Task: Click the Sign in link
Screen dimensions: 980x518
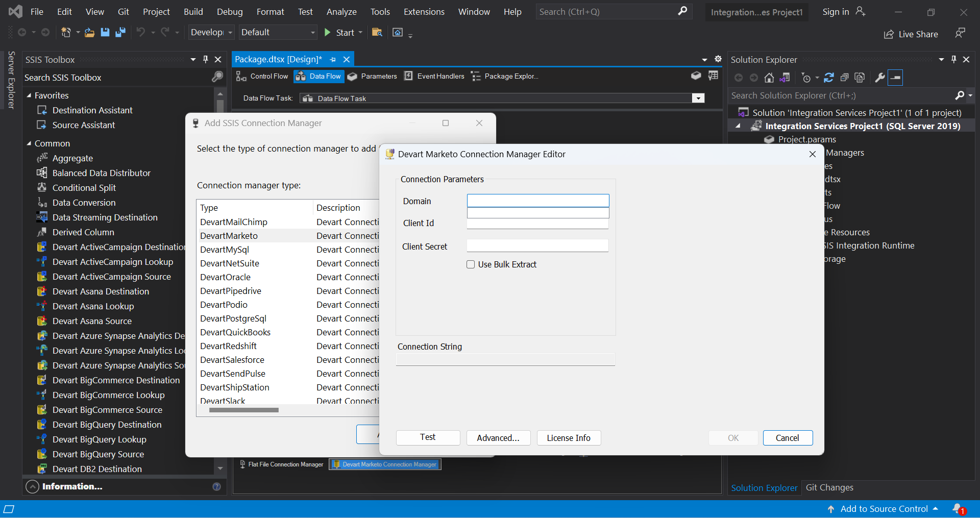Action: 836,11
